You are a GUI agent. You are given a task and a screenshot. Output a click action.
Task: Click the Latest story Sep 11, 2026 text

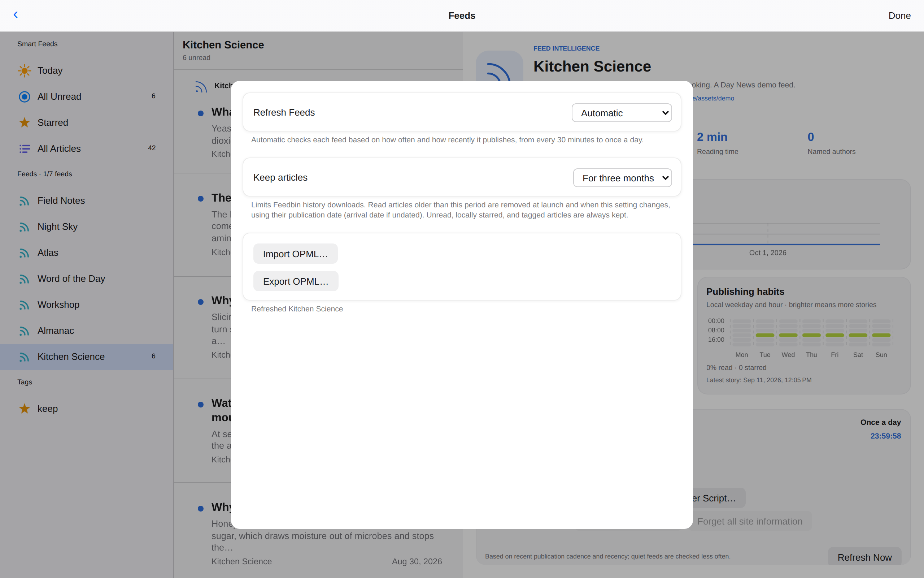pyautogui.click(x=759, y=380)
